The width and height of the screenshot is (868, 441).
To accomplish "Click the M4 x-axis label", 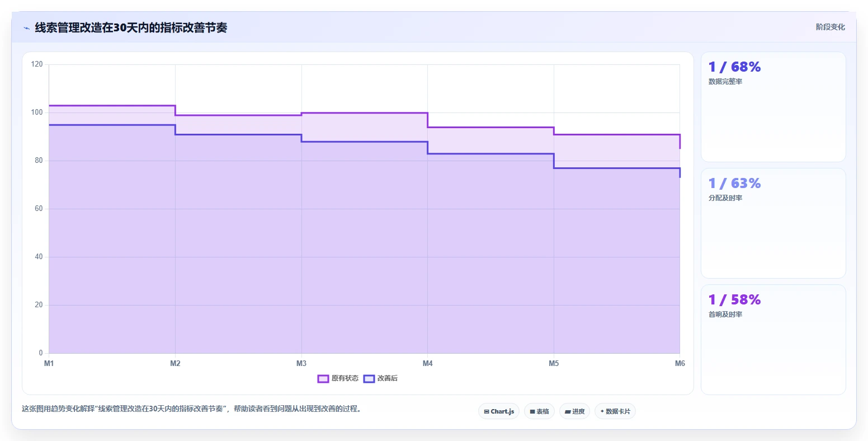I will tap(427, 364).
